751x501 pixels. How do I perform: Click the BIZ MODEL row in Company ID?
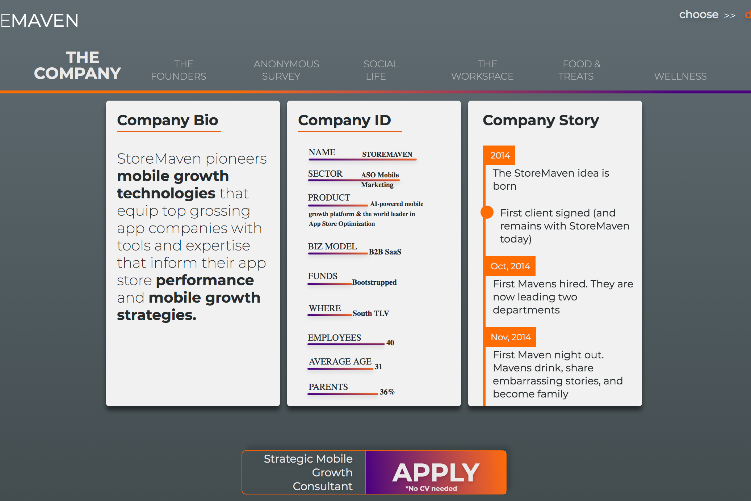[354, 248]
